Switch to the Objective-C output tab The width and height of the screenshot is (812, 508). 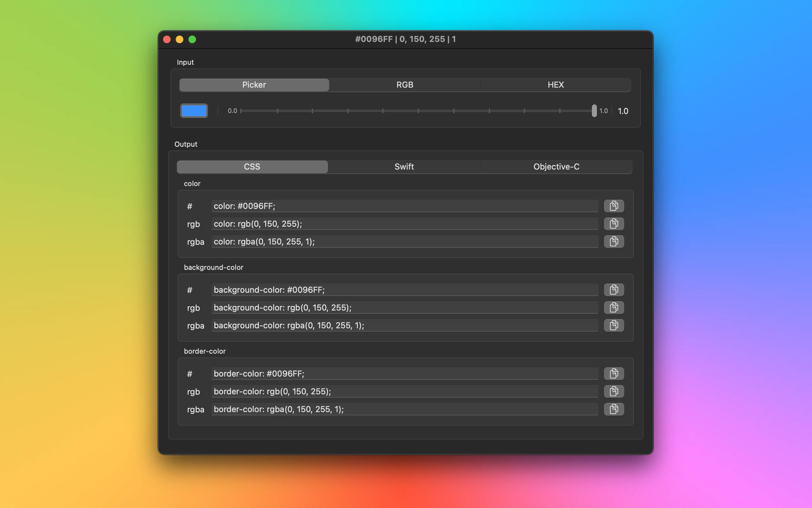[556, 167]
